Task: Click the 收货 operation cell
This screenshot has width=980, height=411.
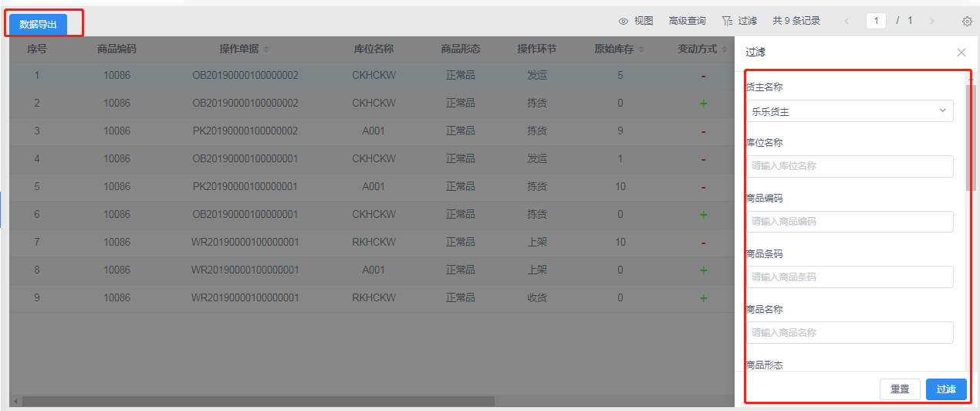Action: pyautogui.click(x=537, y=298)
